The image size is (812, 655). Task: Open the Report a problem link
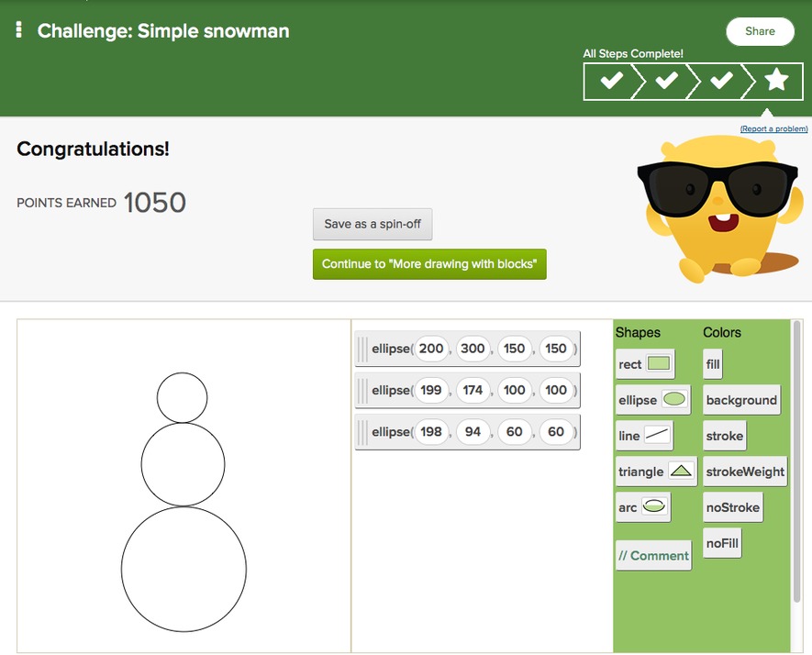[x=773, y=129]
